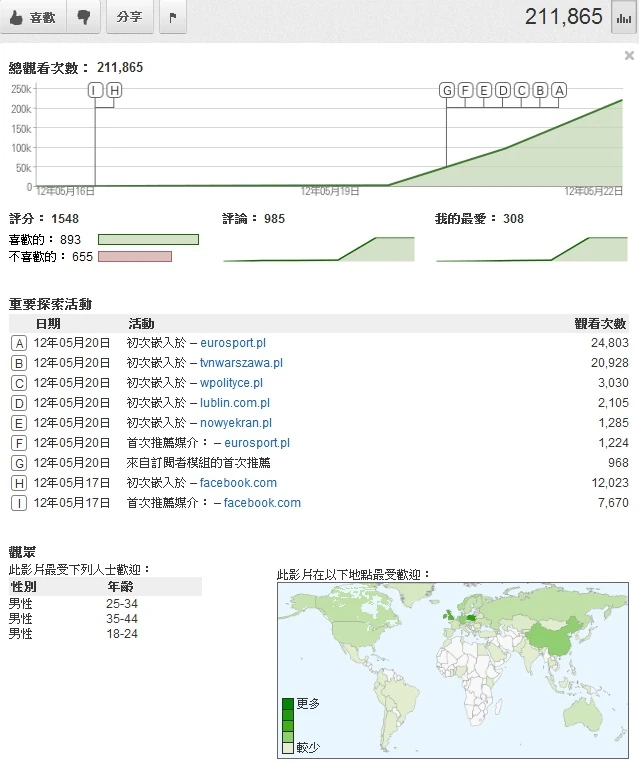Click the world popularity map
The height and width of the screenshot is (767, 639).
point(453,670)
